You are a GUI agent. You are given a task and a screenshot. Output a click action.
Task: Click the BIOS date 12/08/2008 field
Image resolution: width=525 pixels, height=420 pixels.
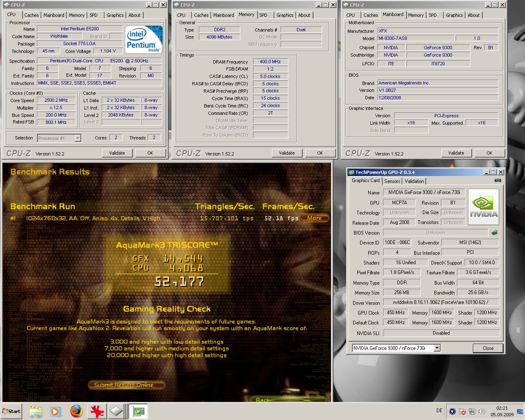[438, 98]
